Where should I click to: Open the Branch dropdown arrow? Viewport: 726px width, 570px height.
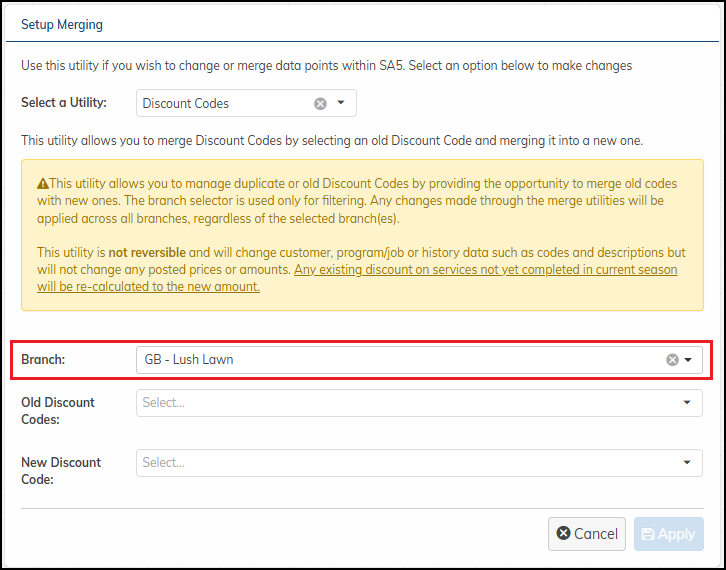coord(688,360)
